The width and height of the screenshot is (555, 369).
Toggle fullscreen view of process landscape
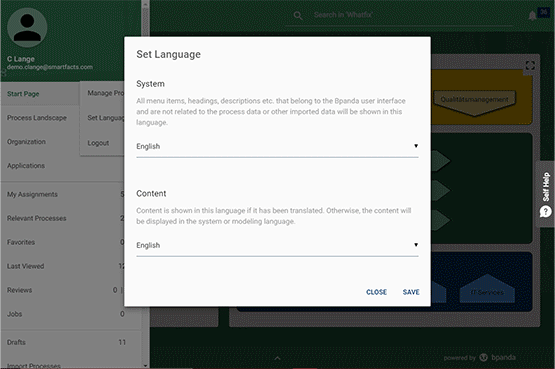click(x=530, y=65)
